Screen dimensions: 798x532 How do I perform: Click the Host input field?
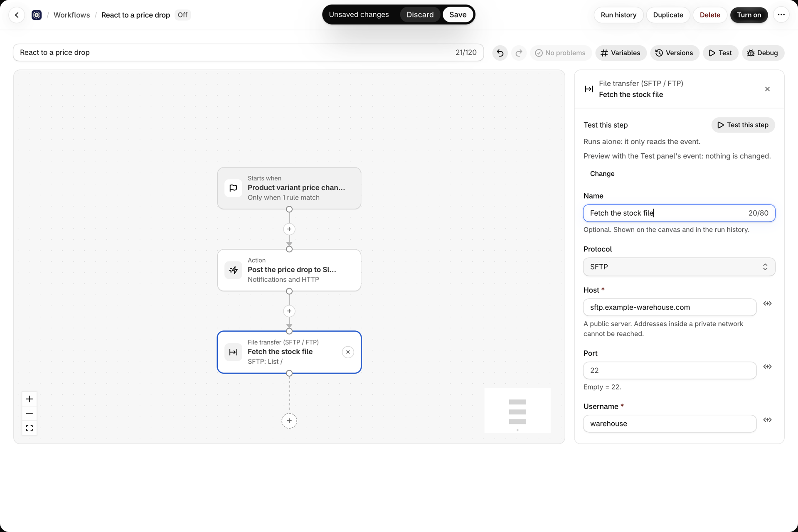click(x=670, y=307)
